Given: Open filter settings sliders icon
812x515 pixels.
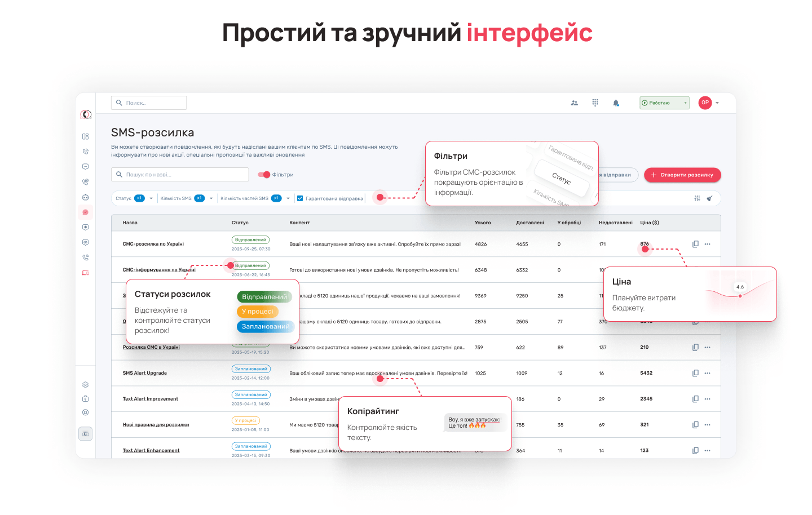Looking at the screenshot, I should tap(697, 198).
